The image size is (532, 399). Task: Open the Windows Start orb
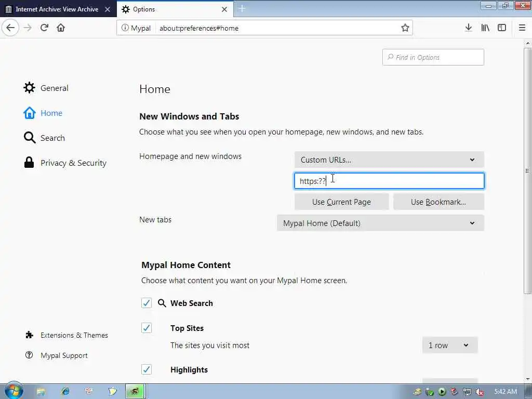pos(14,391)
